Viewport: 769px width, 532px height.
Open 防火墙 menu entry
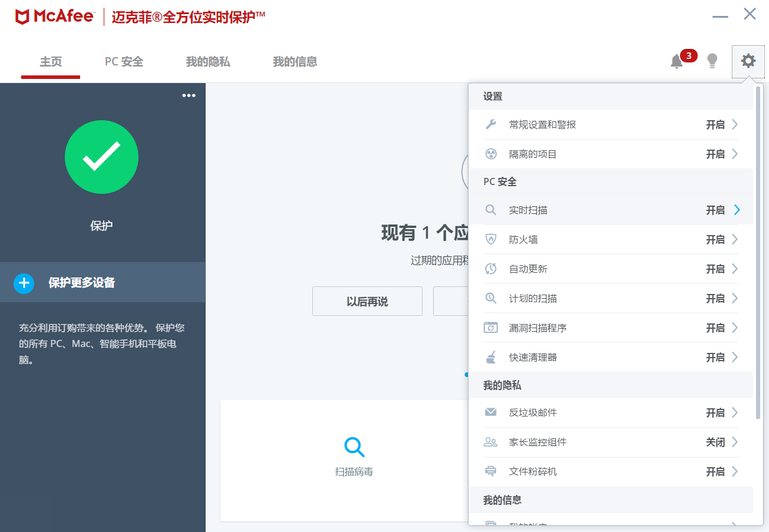coord(611,239)
